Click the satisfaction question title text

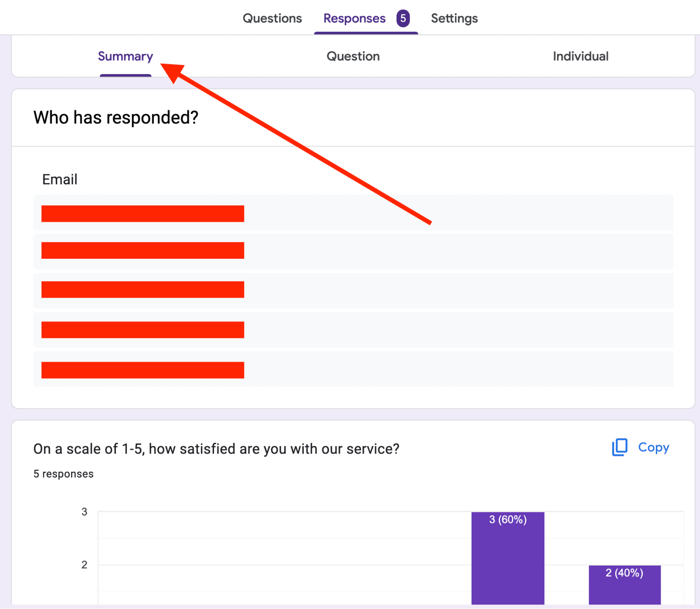pos(216,449)
